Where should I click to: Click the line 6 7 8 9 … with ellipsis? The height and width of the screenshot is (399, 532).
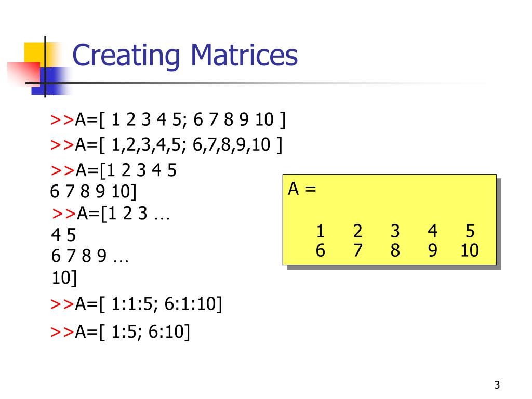(x=90, y=256)
